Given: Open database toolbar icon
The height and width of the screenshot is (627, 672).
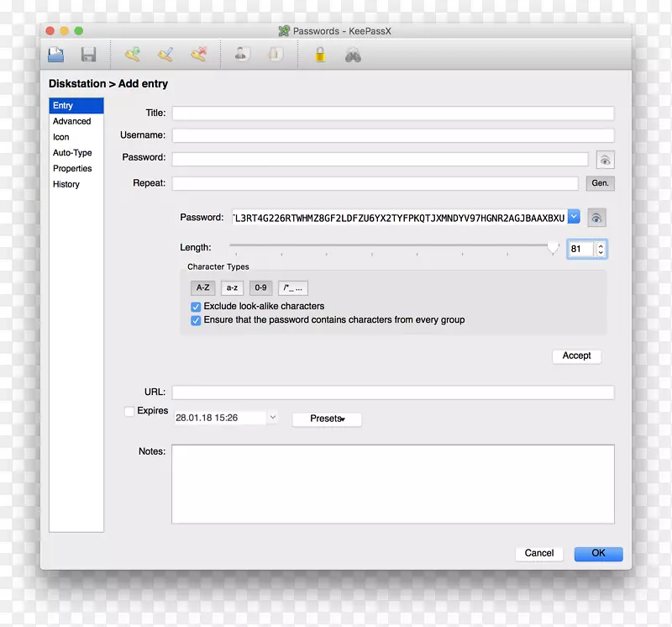Looking at the screenshot, I should [55, 55].
